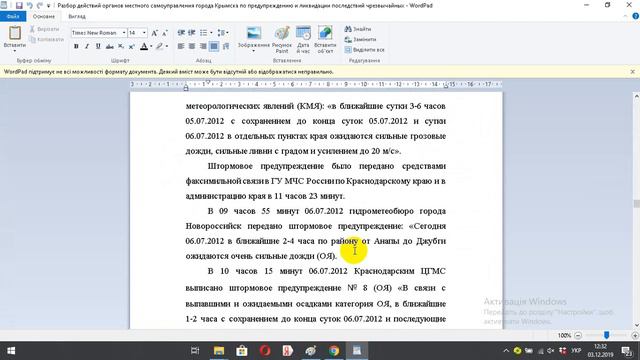Click the Undo icon in quick access toolbar
Screen dimensions: 640x360
29,5
